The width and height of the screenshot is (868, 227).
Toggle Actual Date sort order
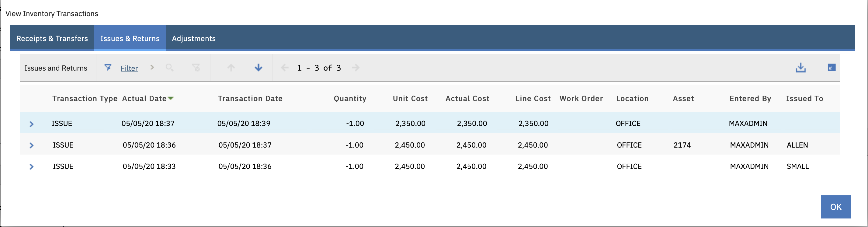145,99
